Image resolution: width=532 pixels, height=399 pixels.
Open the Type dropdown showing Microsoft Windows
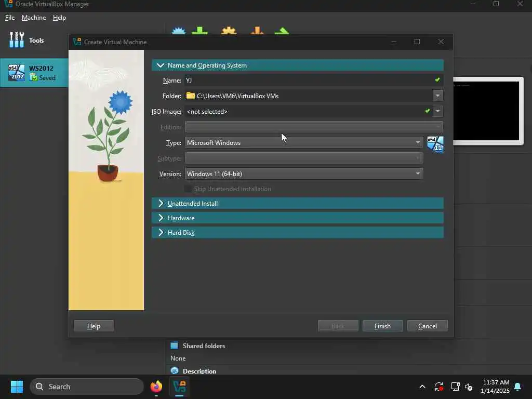point(304,142)
